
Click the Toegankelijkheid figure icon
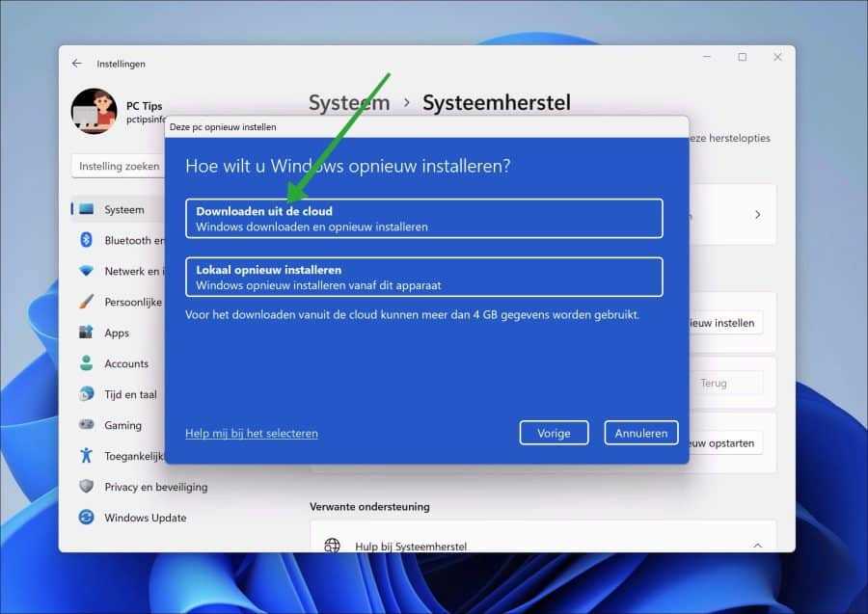pyautogui.click(x=87, y=455)
